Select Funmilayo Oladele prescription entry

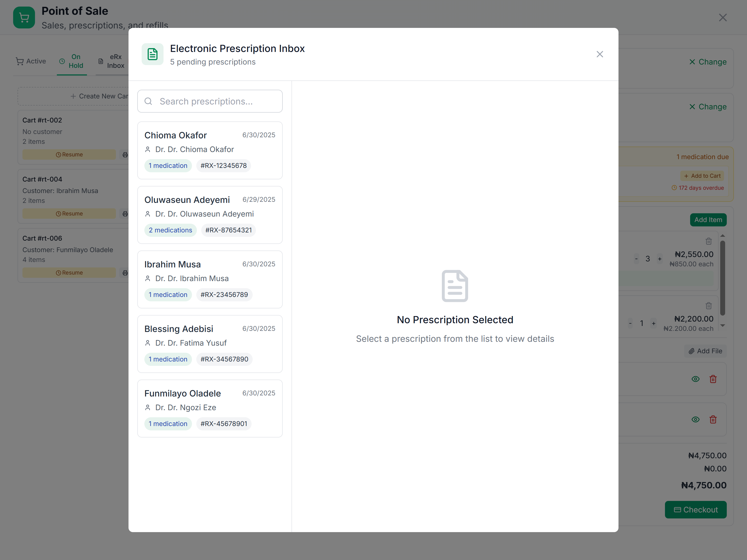pyautogui.click(x=209, y=408)
